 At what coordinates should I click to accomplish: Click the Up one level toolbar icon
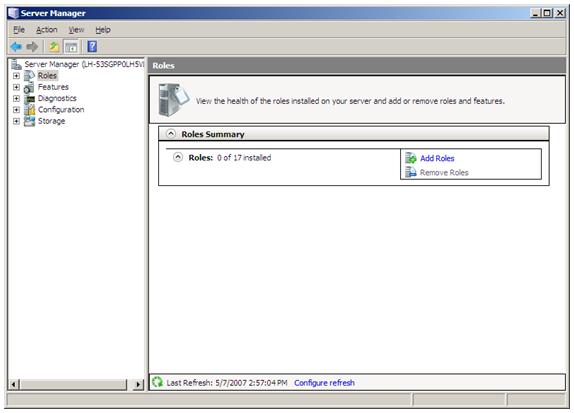(x=54, y=46)
